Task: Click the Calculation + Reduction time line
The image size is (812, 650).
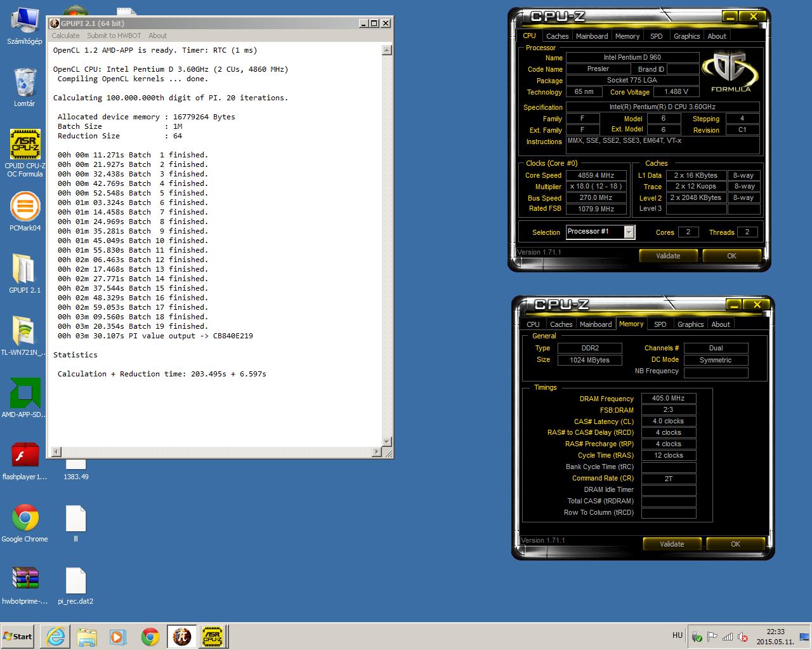Action: pos(162,374)
